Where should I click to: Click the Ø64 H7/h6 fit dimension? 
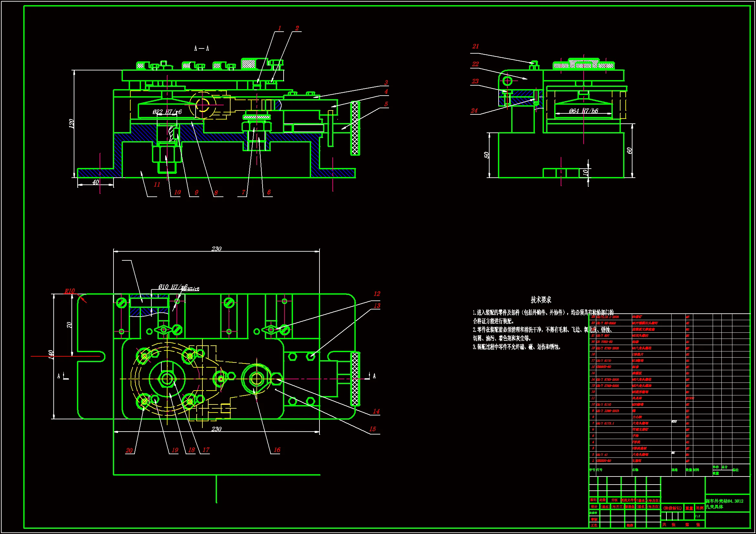(583, 111)
